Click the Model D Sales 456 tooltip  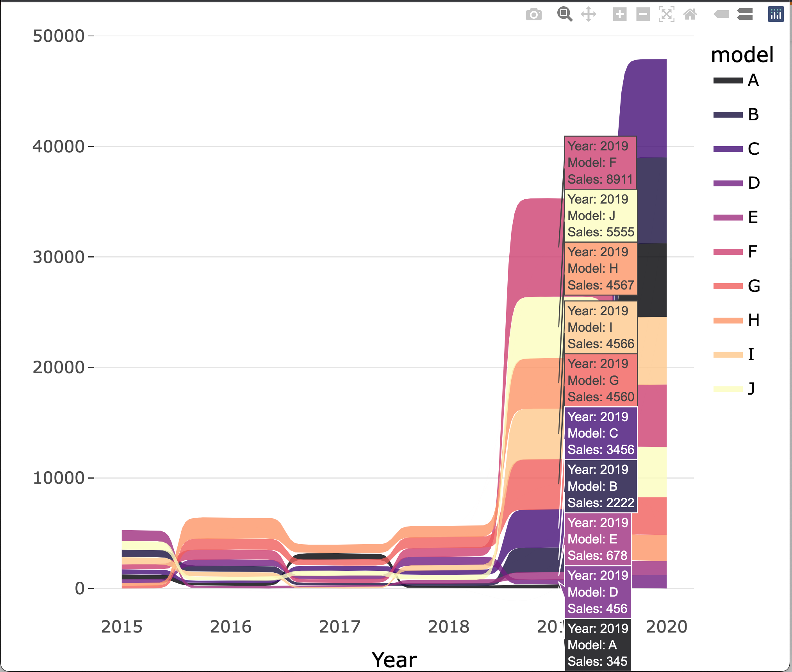(x=598, y=592)
